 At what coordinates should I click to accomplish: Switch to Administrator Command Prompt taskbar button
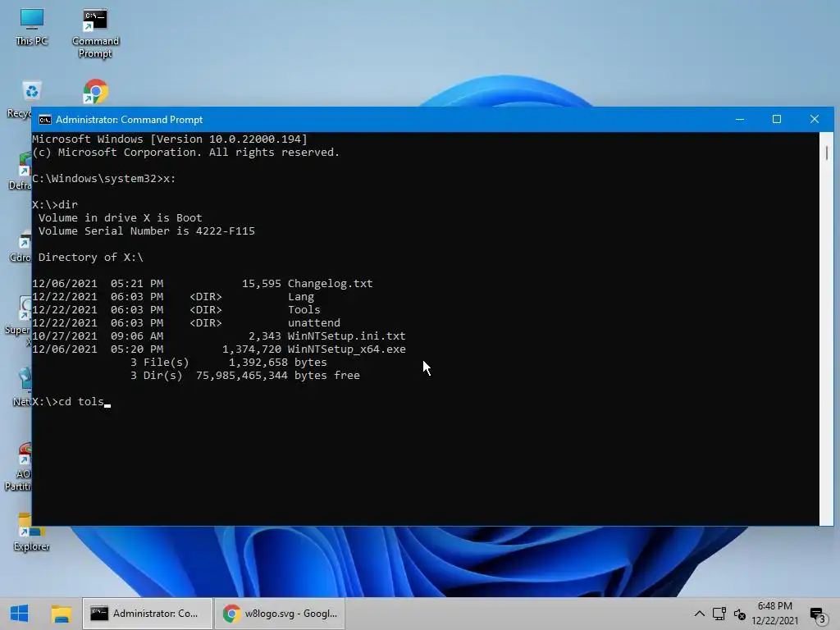point(148,614)
